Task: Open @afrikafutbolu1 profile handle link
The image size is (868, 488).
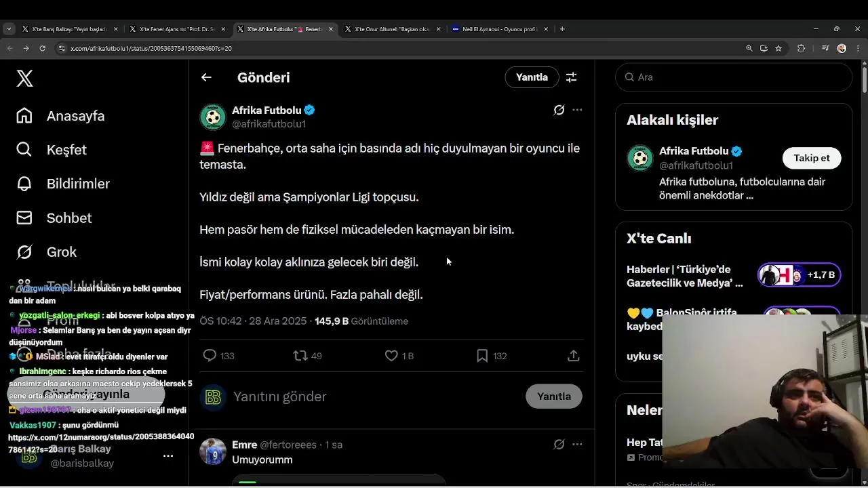Action: [269, 124]
